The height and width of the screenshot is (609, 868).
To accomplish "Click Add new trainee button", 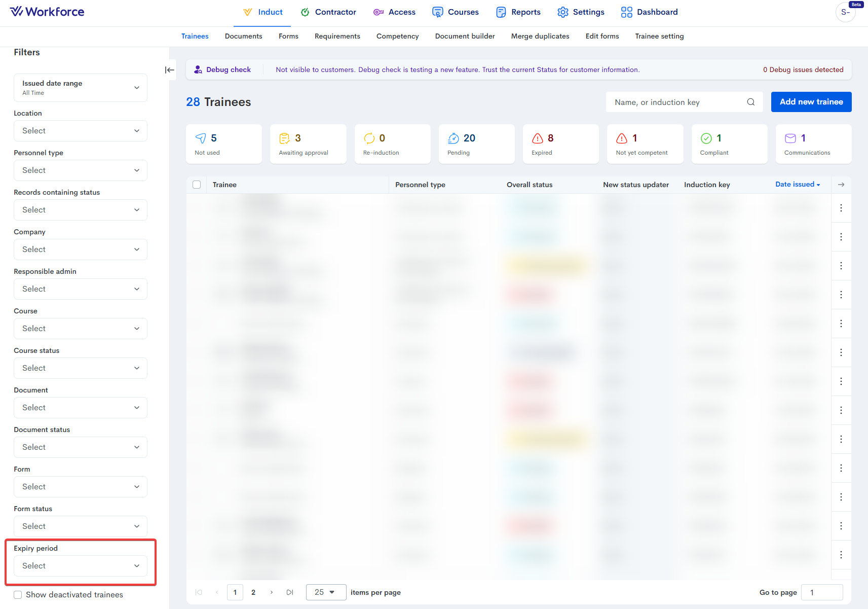I will click(811, 102).
